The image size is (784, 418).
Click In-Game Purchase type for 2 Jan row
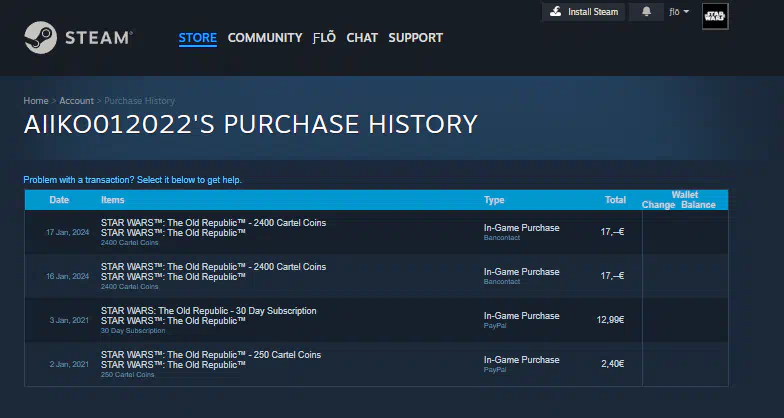coord(522,360)
